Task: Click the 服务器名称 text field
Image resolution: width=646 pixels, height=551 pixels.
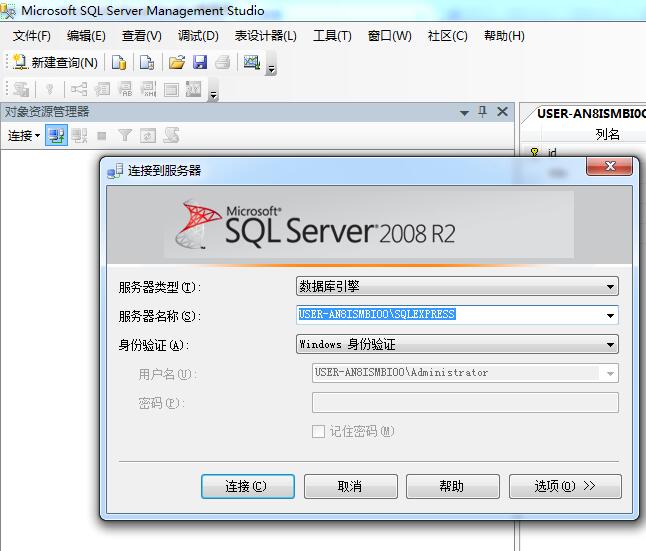Action: [x=449, y=315]
